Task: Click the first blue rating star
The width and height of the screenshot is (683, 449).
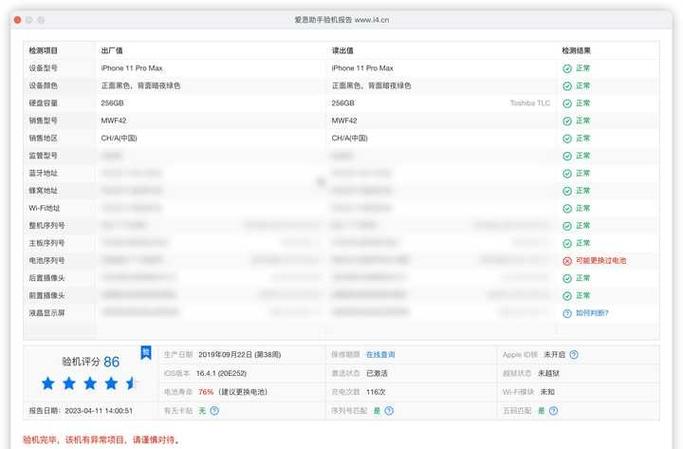Action: pyautogui.click(x=48, y=383)
